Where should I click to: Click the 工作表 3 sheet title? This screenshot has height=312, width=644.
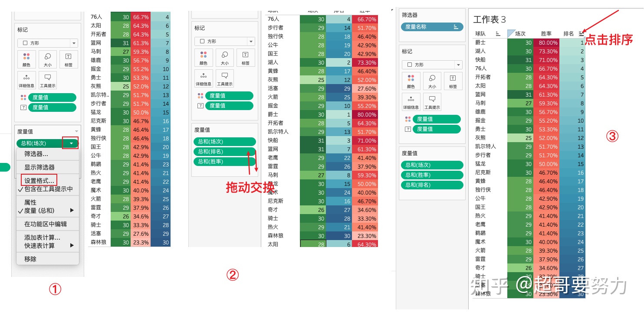(490, 19)
